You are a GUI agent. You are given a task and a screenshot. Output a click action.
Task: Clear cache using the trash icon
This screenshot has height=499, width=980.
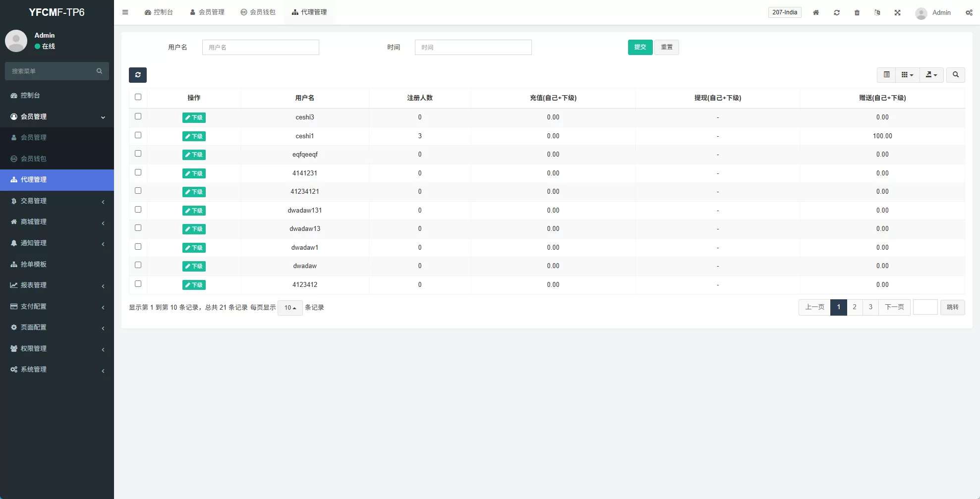tap(857, 12)
